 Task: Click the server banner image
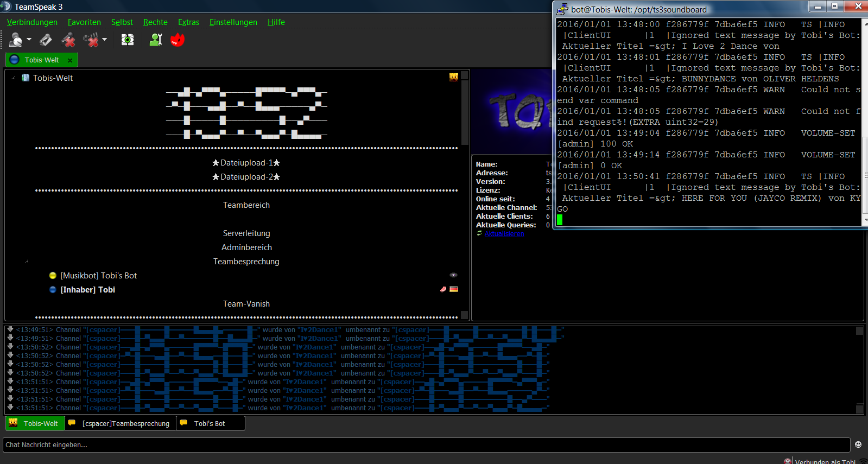[512, 111]
